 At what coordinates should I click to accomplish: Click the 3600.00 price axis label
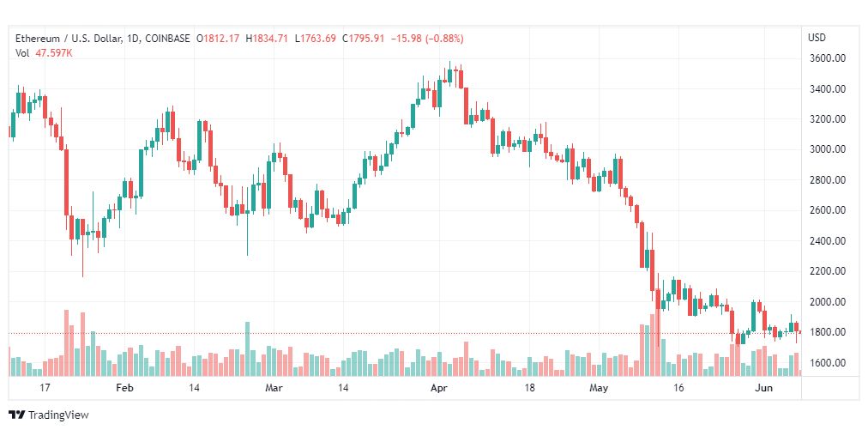tap(829, 58)
